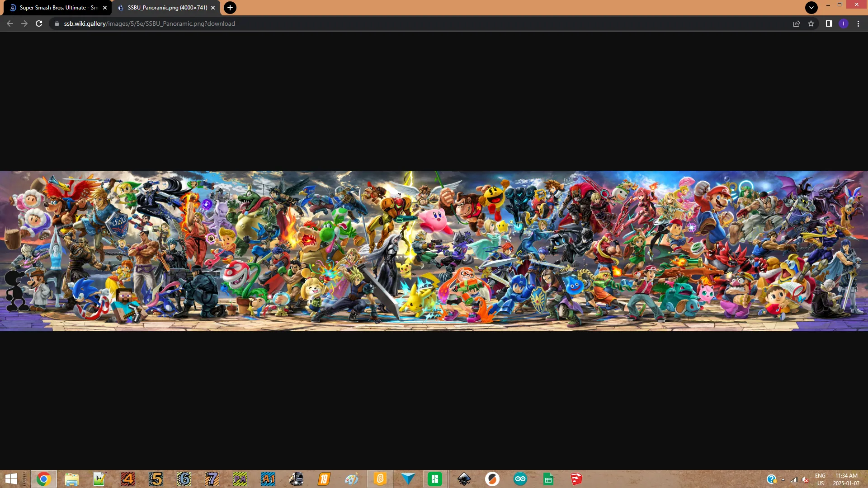Open the Chrome three-dot menu
This screenshot has width=868, height=488.
coord(858,23)
